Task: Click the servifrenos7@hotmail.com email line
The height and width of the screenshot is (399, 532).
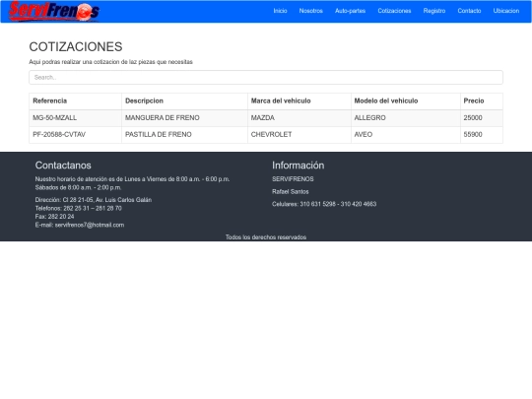Action: [80, 225]
